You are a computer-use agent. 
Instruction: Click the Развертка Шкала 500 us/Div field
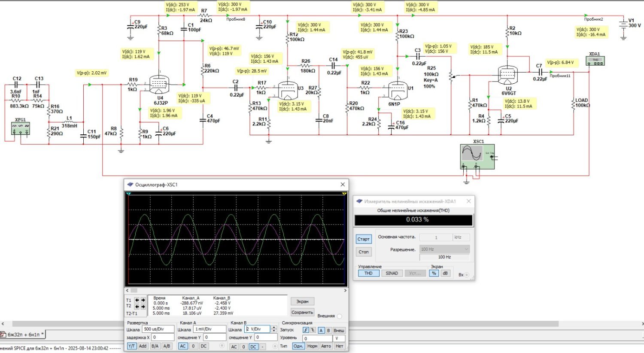coord(158,329)
